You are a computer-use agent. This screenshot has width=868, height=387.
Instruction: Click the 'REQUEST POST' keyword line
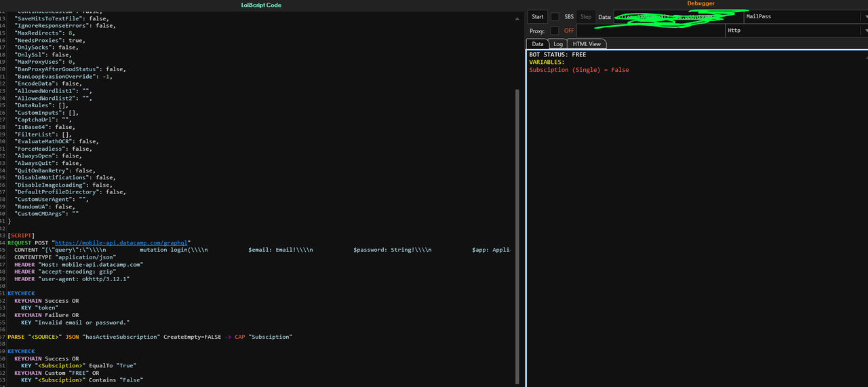point(98,243)
